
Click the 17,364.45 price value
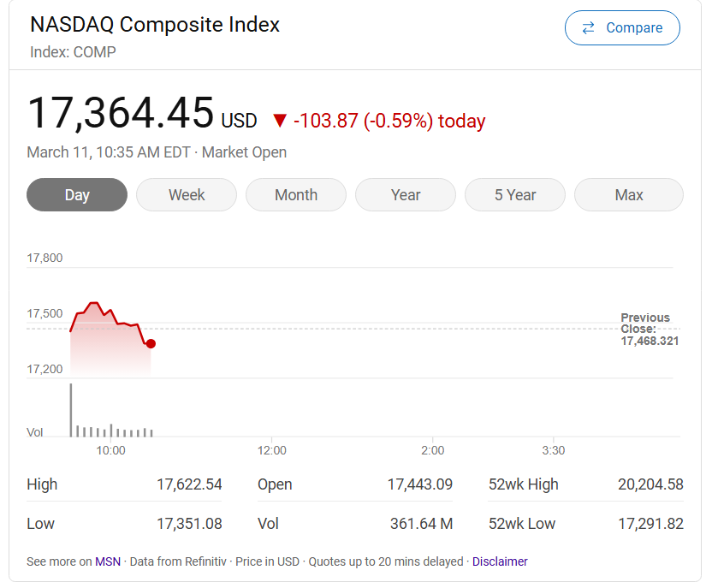coord(121,114)
